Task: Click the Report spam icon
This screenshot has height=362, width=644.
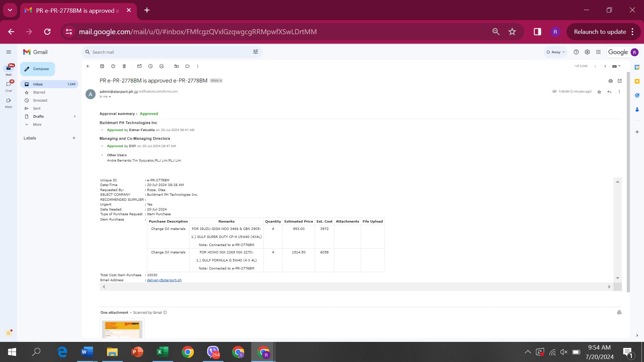Action: [x=113, y=66]
